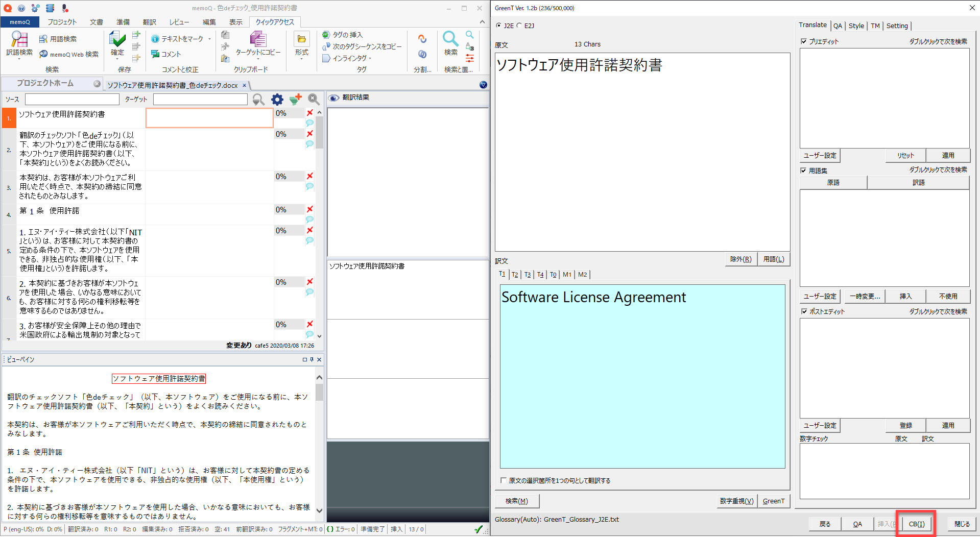Click the 検索 magnifier icon in ribbon
This screenshot has height=537, width=980.
[450, 40]
